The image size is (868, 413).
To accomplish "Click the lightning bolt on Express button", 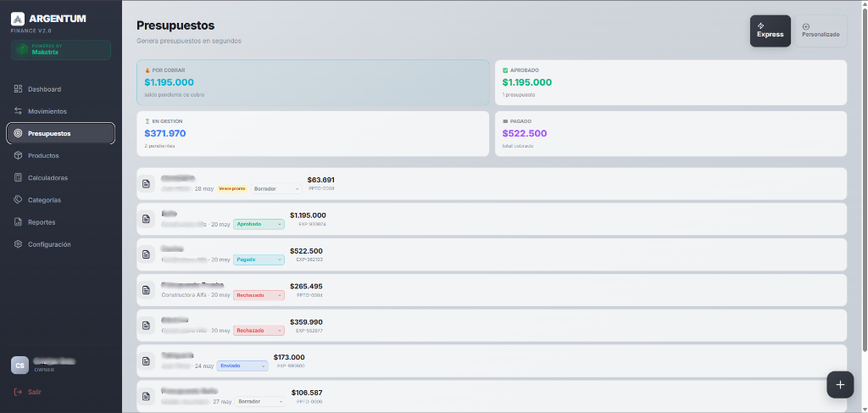I will 760,26.
